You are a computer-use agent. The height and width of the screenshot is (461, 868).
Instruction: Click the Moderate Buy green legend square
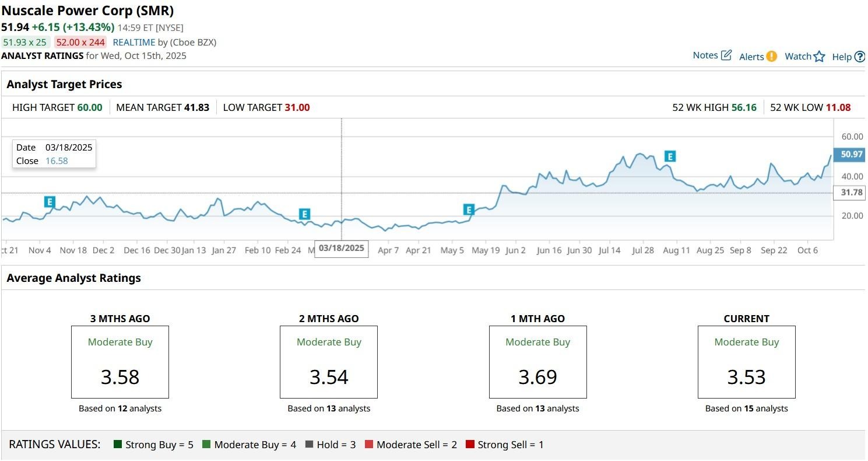206,445
